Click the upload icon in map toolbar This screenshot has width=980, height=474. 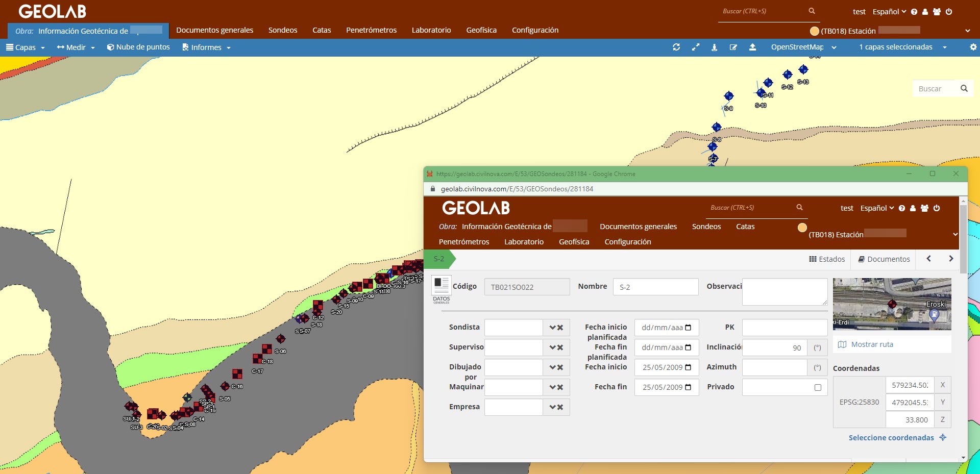tap(752, 47)
